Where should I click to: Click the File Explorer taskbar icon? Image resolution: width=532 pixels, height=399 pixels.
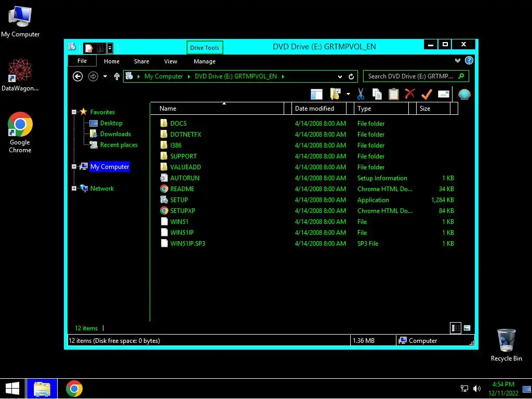coord(42,389)
